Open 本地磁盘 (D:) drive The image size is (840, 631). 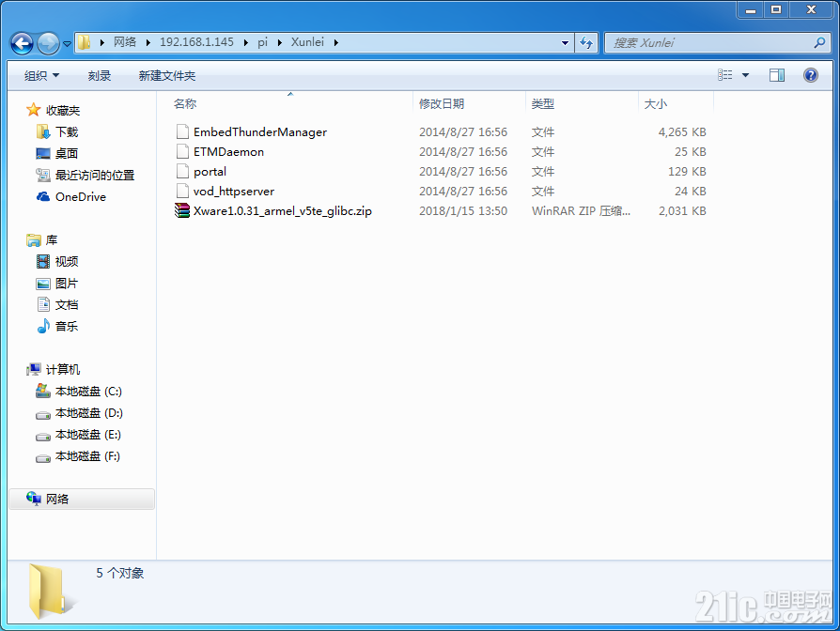[x=89, y=413]
